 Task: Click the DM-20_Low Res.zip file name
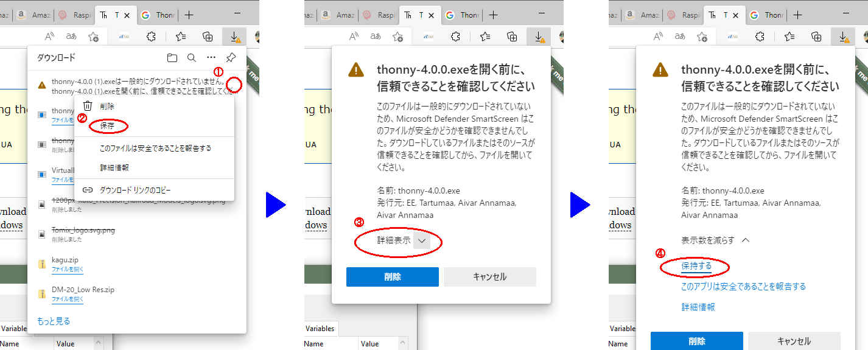click(x=83, y=290)
